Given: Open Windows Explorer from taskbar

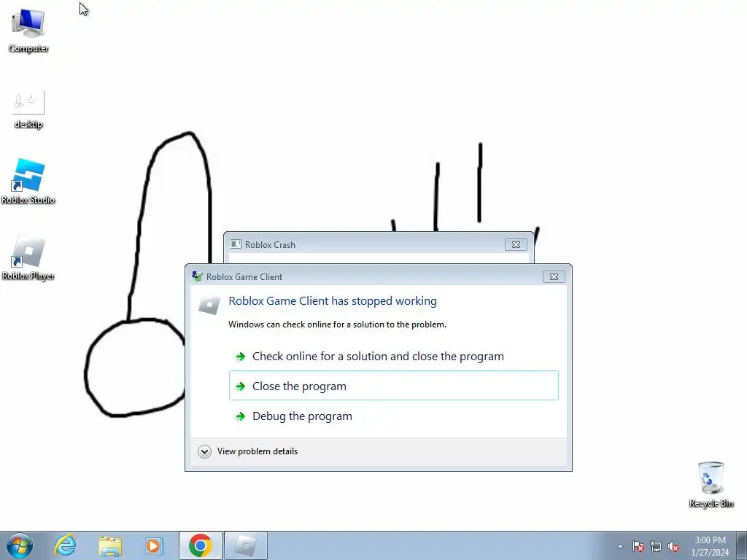Looking at the screenshot, I should tap(110, 545).
